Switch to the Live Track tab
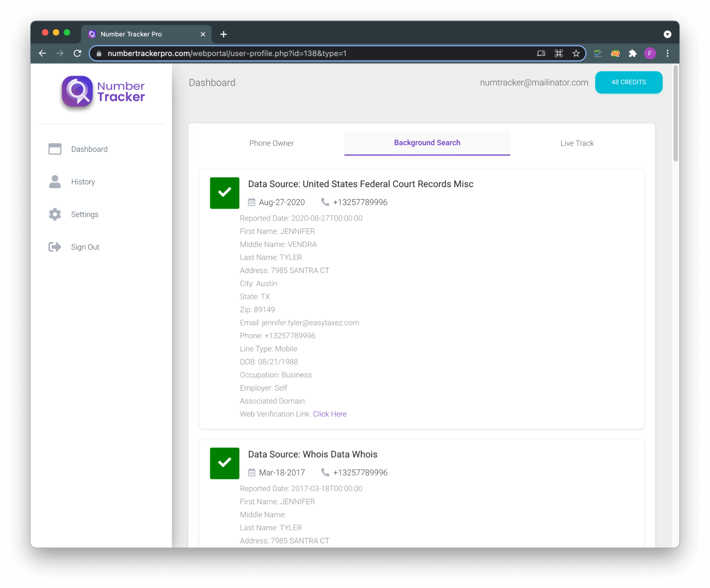The height and width of the screenshot is (588, 710). pos(576,143)
